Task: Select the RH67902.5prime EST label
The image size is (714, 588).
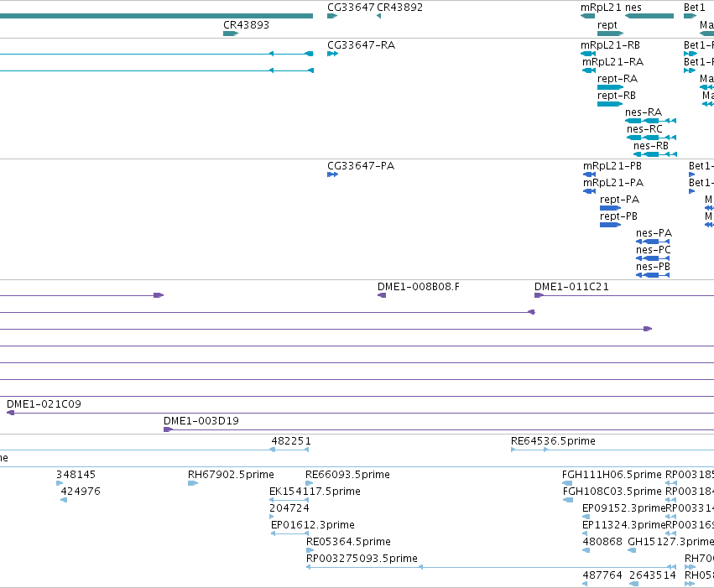Action: (231, 475)
